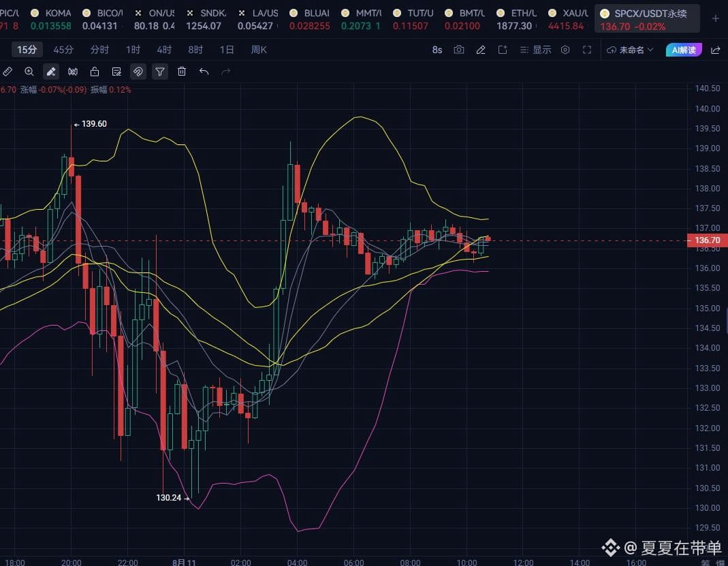This screenshot has height=566, width=728.
Task: Open the SPCX/USDT永续 symbol tab
Action: (x=647, y=19)
